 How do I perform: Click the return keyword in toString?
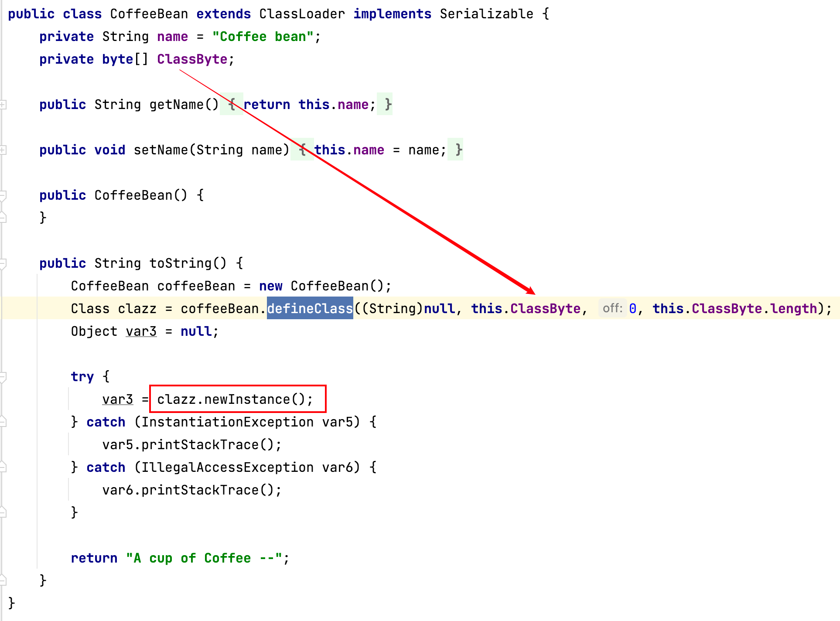(x=94, y=558)
